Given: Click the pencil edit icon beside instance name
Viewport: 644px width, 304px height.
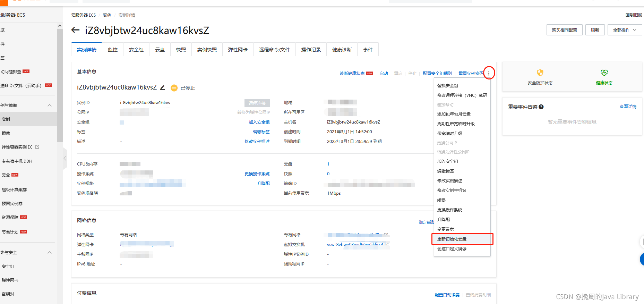Looking at the screenshot, I should click(162, 87).
